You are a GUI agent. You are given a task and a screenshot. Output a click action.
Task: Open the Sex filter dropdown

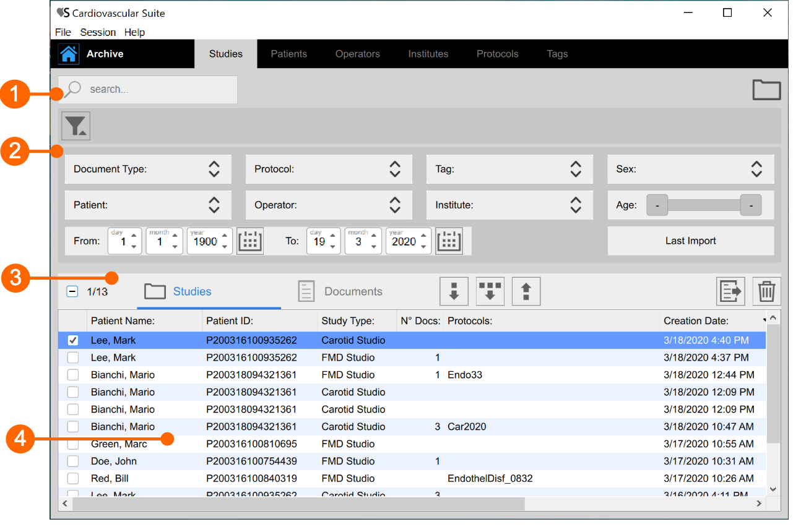(690, 169)
